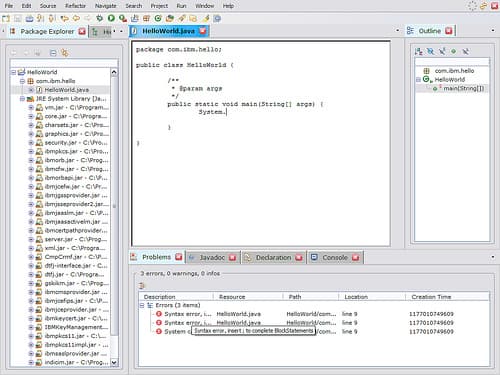Click the blue gear icon at toolbar end
This screenshot has height=375, width=500.
(217, 19)
